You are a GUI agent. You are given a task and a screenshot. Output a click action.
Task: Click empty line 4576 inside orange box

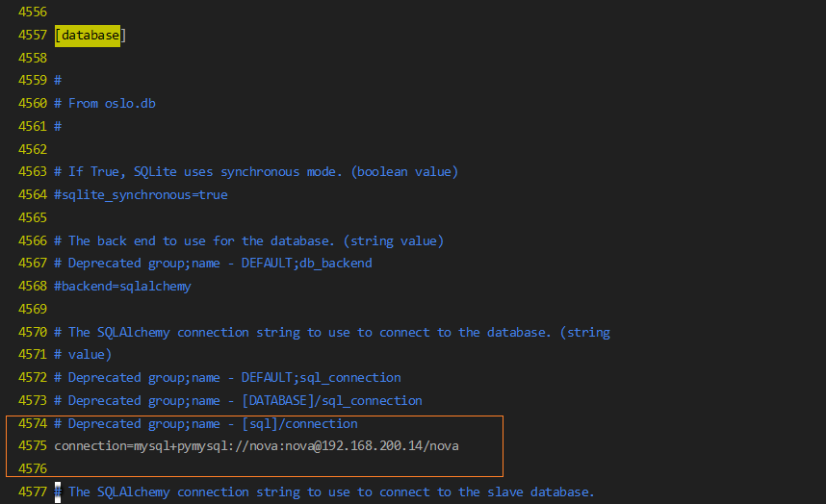pos(270,468)
